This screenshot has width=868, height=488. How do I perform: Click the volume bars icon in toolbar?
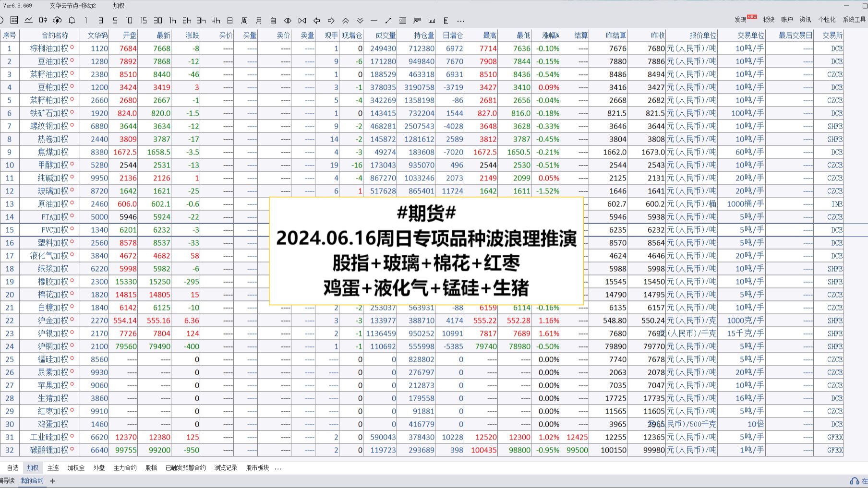pyautogui.click(x=432, y=20)
